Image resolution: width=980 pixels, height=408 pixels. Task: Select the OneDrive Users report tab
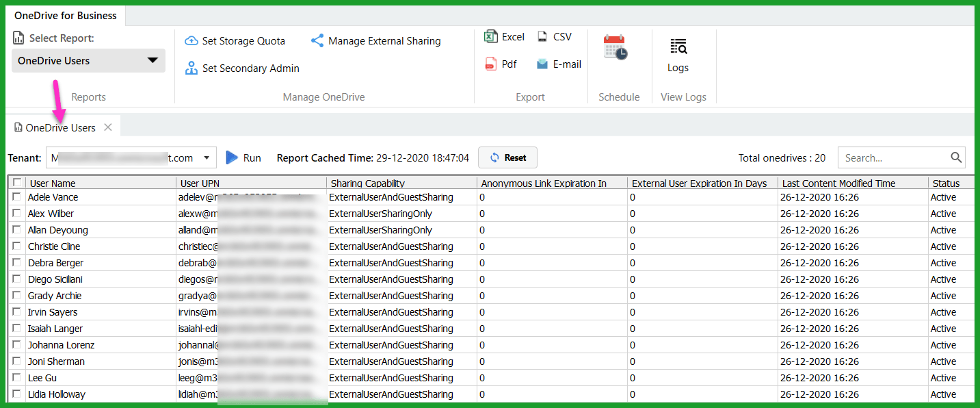(x=60, y=127)
